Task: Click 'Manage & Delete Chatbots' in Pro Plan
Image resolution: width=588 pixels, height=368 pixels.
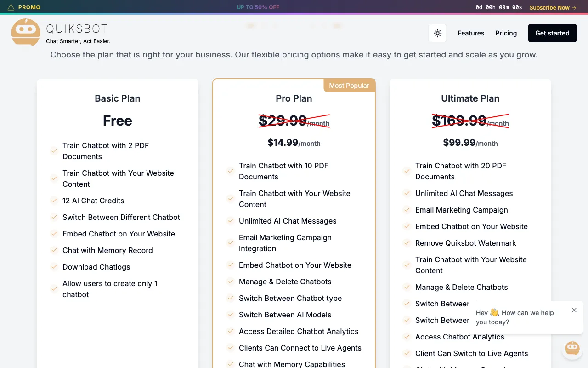Action: 285,282
